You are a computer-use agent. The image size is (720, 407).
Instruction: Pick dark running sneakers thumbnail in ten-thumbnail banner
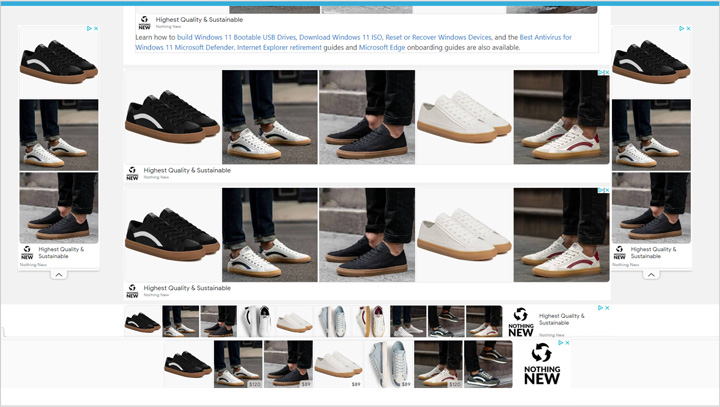pos(446,322)
